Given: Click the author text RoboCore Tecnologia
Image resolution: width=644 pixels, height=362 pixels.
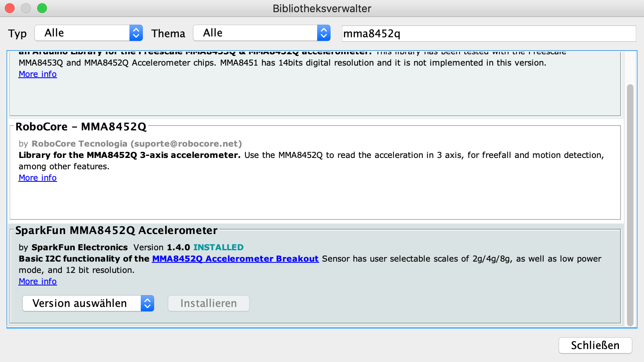Looking at the screenshot, I should click(x=79, y=144).
